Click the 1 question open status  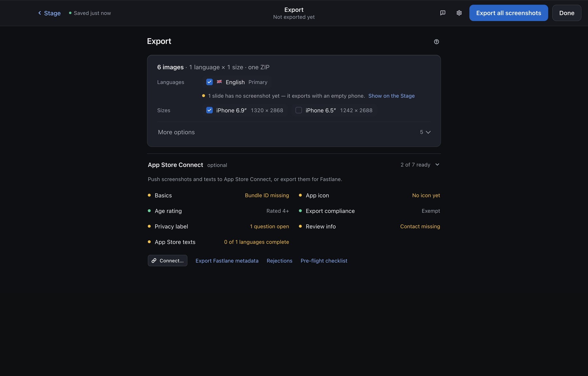click(269, 226)
